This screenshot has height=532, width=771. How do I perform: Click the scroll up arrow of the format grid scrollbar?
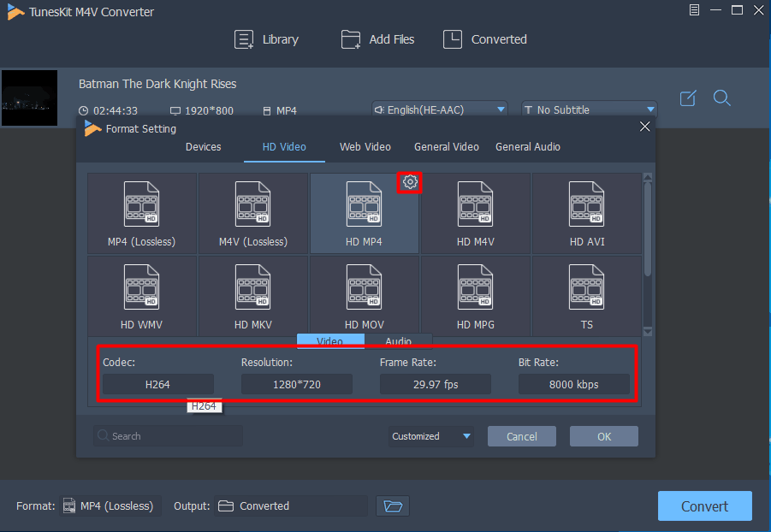(648, 177)
